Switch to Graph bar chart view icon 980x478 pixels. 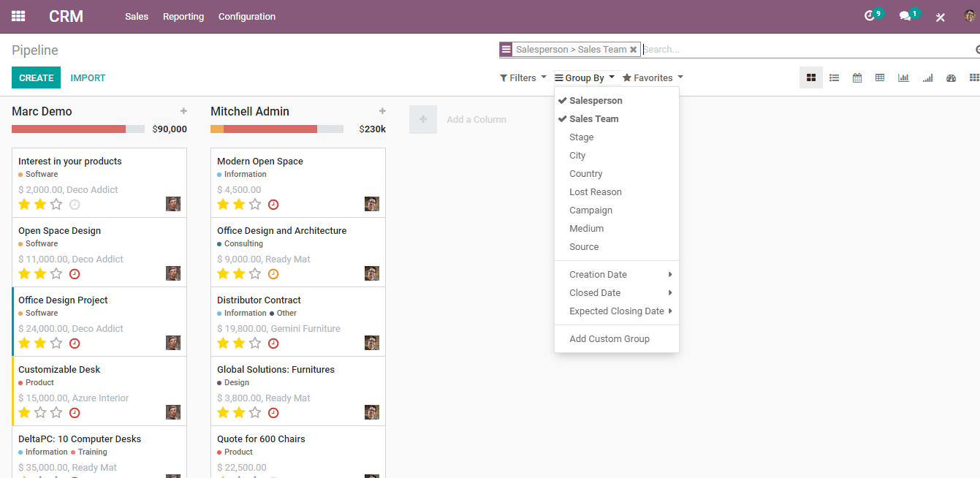pyautogui.click(x=903, y=77)
